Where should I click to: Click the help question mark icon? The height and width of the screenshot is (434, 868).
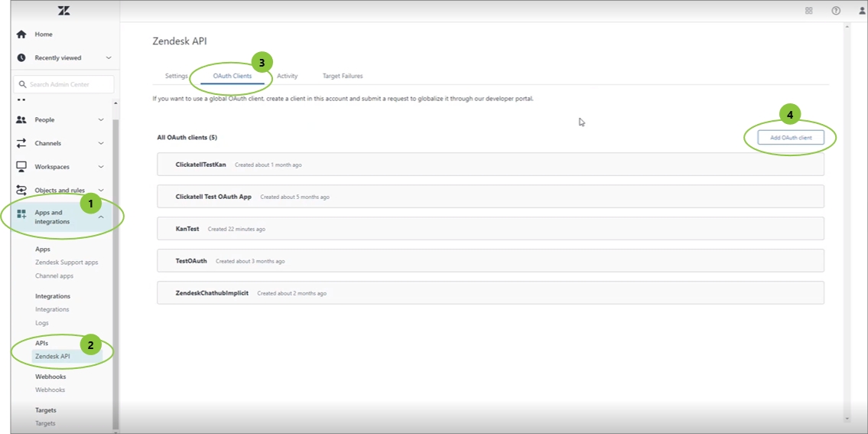[836, 11]
